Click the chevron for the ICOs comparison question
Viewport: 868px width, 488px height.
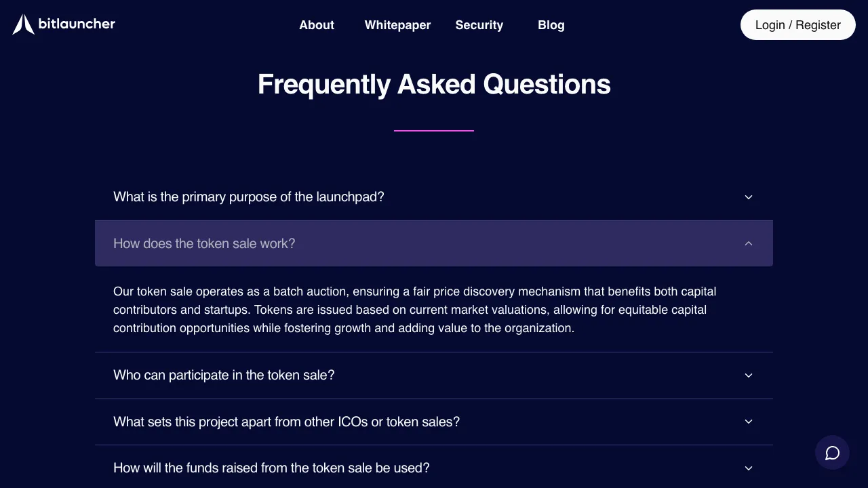coord(749,422)
